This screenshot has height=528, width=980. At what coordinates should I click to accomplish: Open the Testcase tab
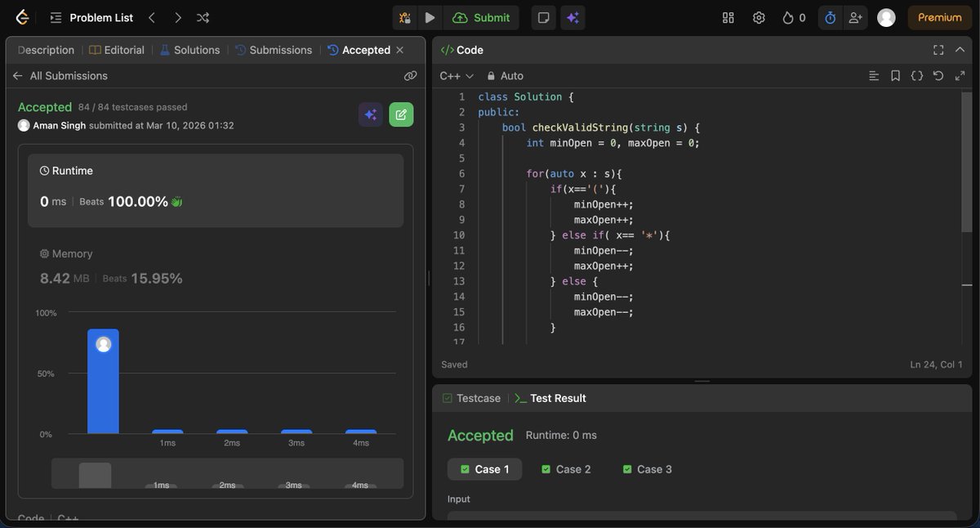tap(471, 398)
